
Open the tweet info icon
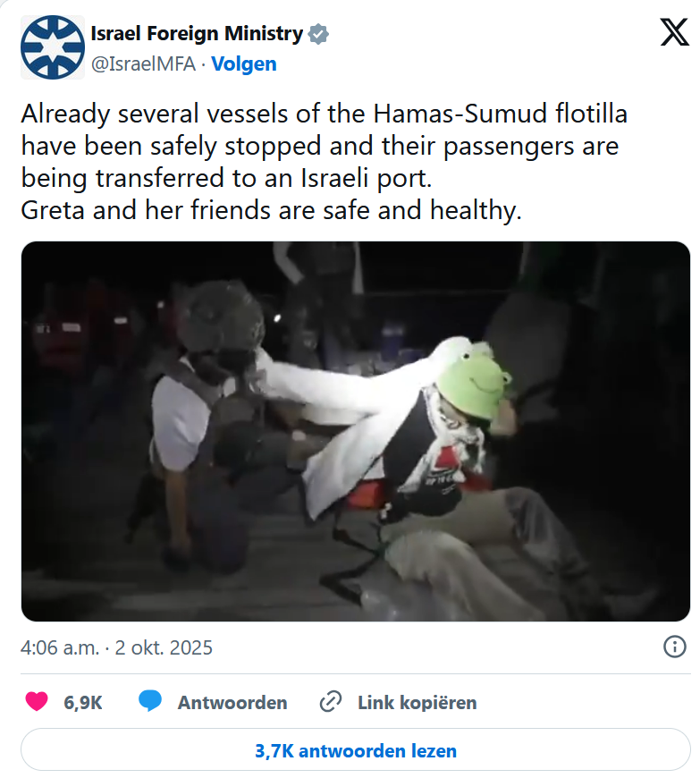coord(675,647)
